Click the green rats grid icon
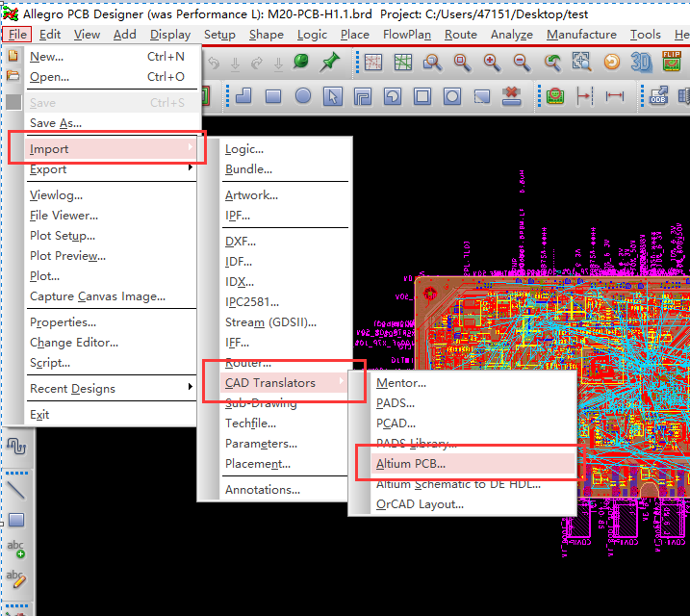The height and width of the screenshot is (616, 690). 403,62
